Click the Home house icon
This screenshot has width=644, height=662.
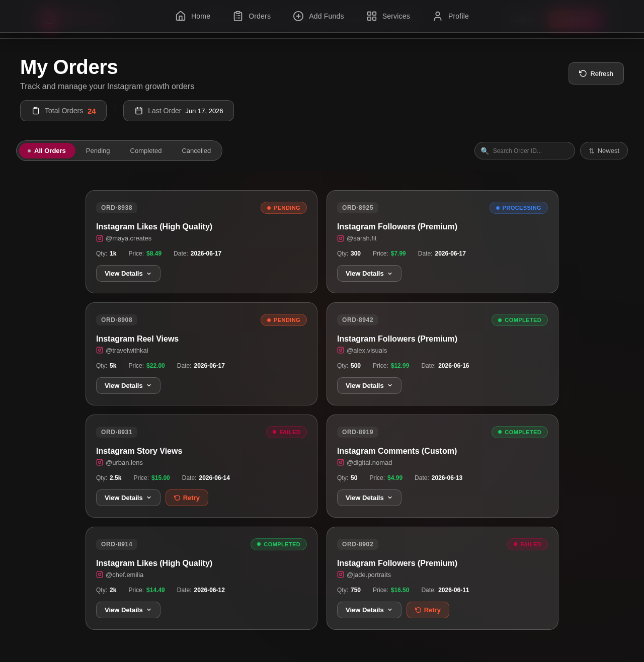pos(181,16)
